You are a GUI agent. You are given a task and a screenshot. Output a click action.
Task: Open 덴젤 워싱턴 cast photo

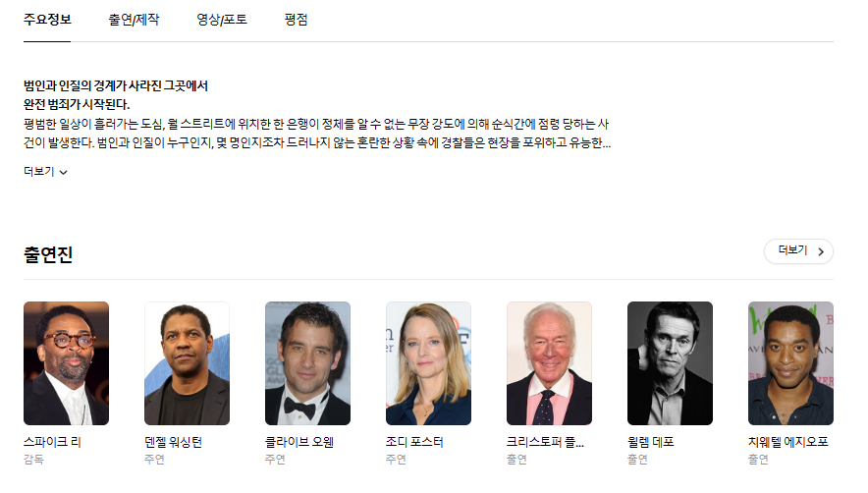(188, 363)
